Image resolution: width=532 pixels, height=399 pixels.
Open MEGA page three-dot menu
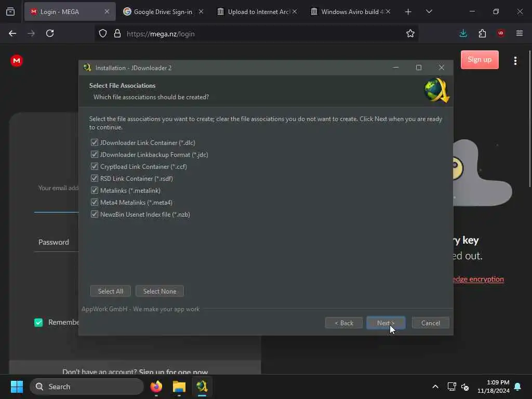[x=515, y=61]
